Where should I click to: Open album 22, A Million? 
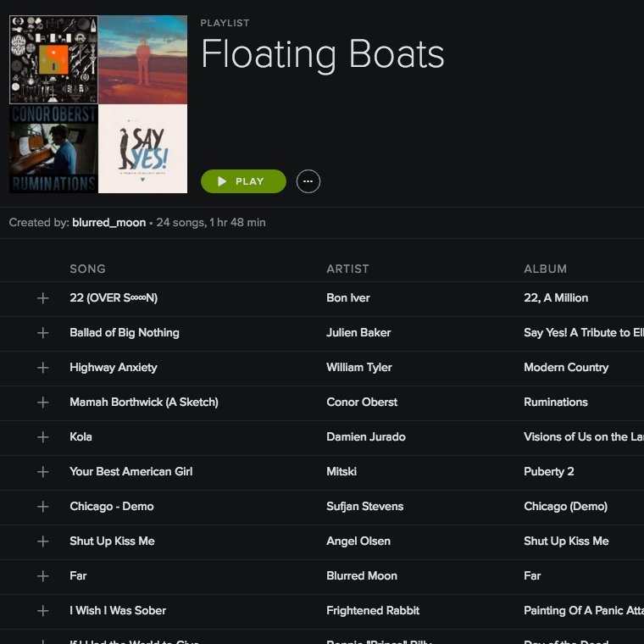tap(556, 297)
